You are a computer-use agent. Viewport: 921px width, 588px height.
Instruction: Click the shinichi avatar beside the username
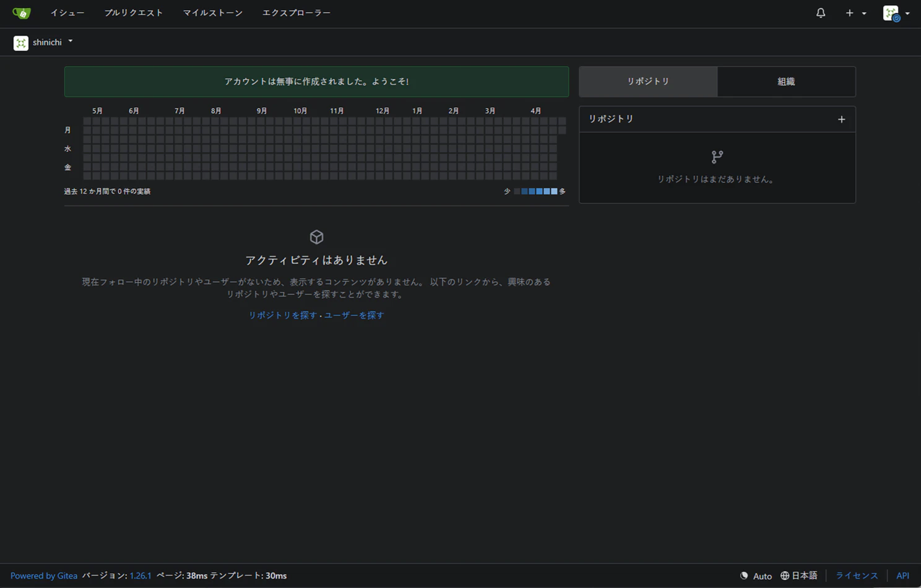point(21,43)
